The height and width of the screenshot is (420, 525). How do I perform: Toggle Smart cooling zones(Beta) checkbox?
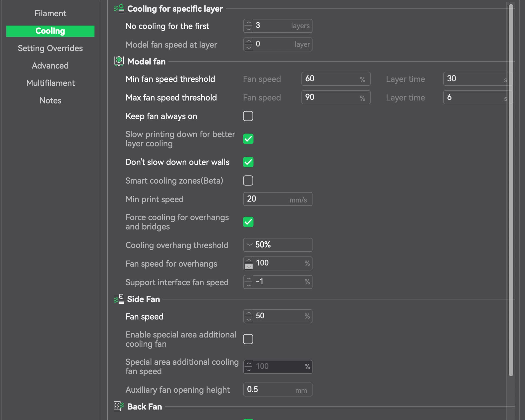pos(248,181)
